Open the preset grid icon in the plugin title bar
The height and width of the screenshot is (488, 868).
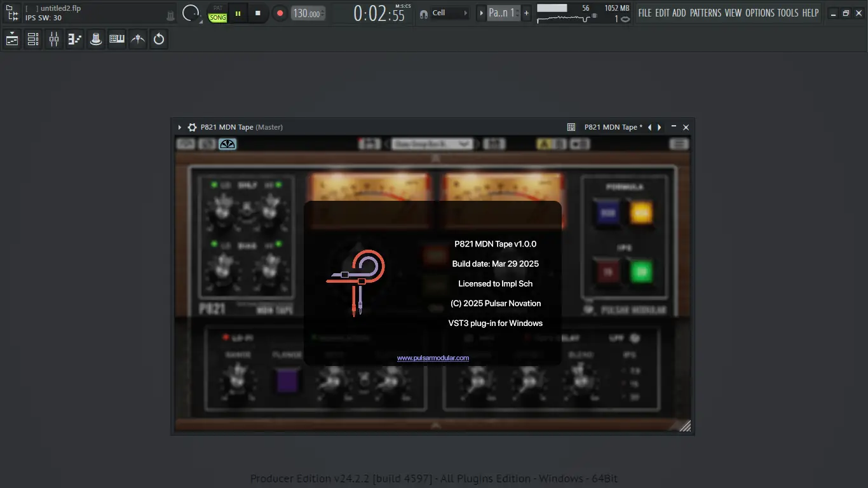click(x=571, y=127)
